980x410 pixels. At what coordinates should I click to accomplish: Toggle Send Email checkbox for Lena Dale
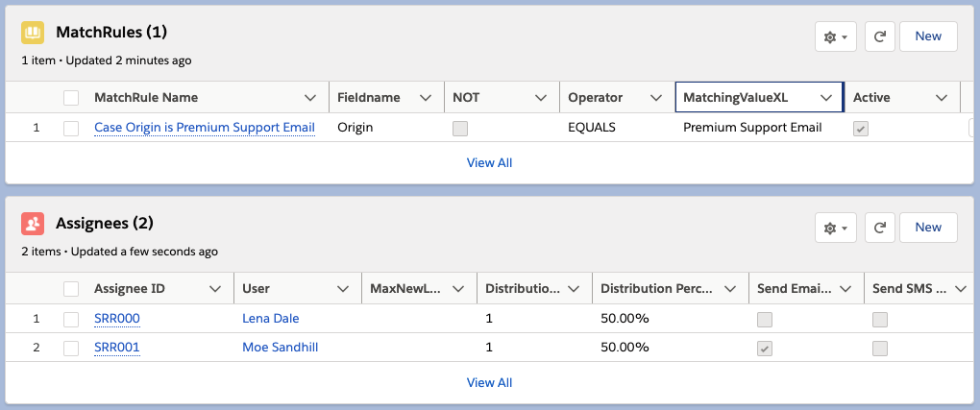(765, 320)
